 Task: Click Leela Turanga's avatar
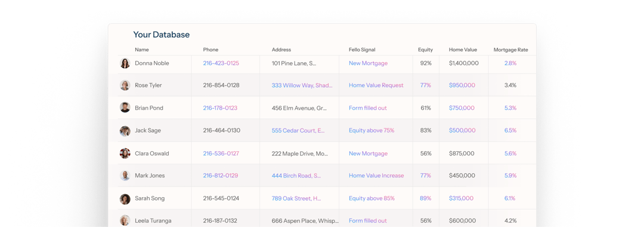[x=125, y=221]
